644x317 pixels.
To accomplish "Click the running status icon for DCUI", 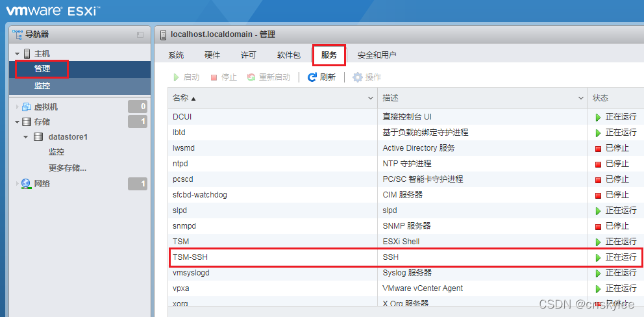I will tap(598, 117).
